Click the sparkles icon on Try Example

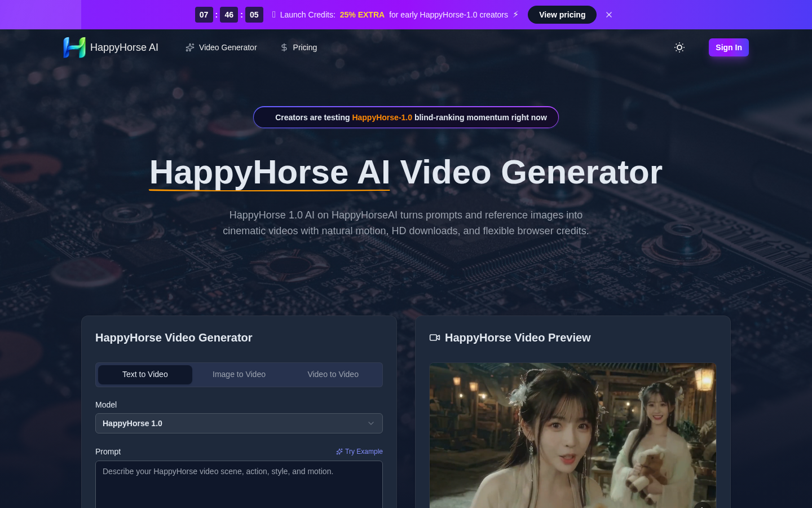(339, 451)
